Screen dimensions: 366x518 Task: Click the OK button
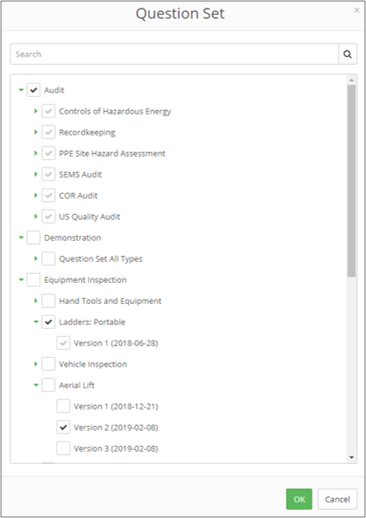[x=299, y=499]
